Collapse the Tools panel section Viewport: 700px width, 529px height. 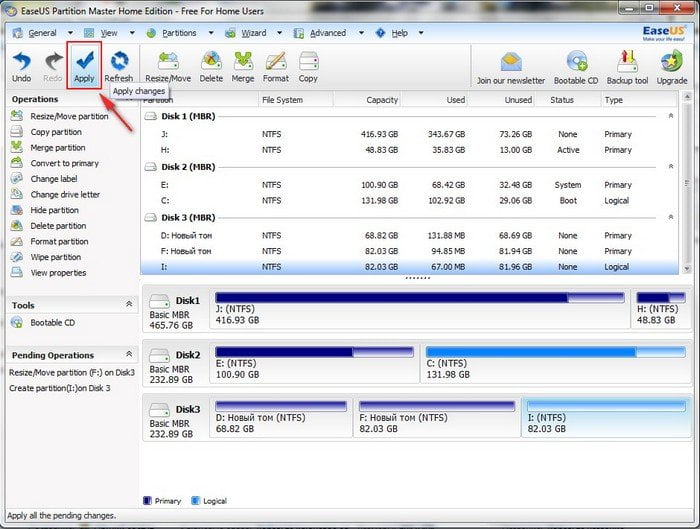(x=129, y=304)
